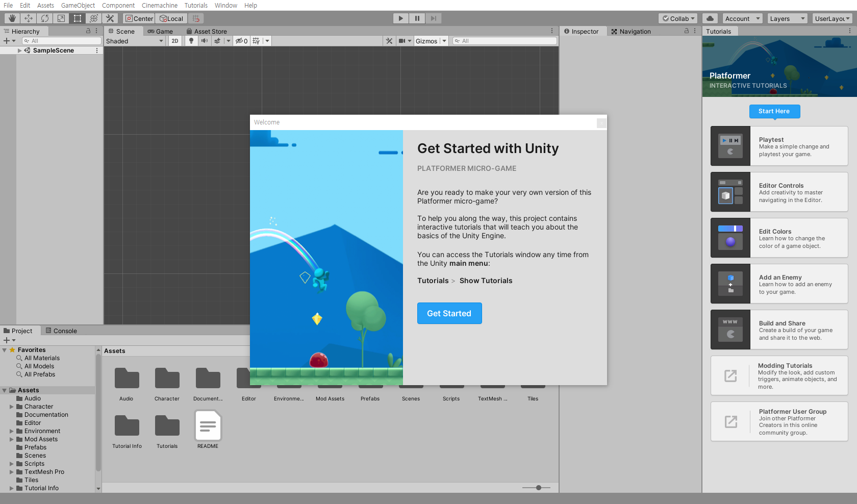
Task: Open the custom editor tools button
Action: click(110, 18)
